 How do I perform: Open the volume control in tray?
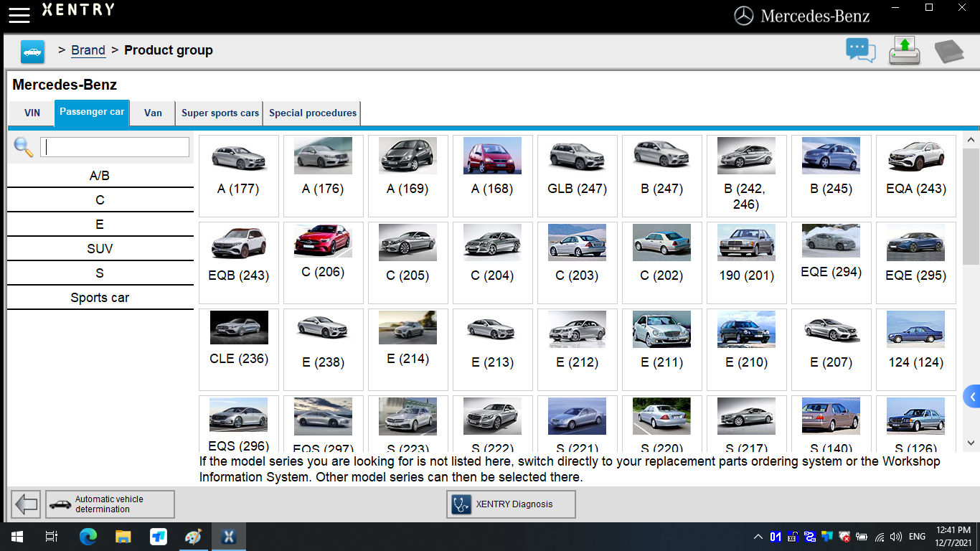tap(895, 537)
